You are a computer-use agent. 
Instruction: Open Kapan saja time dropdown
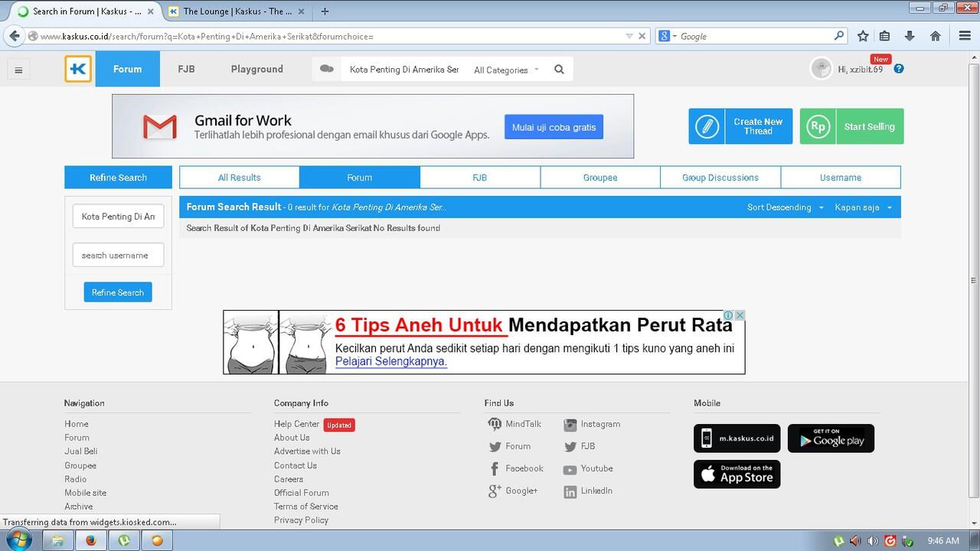(x=864, y=207)
